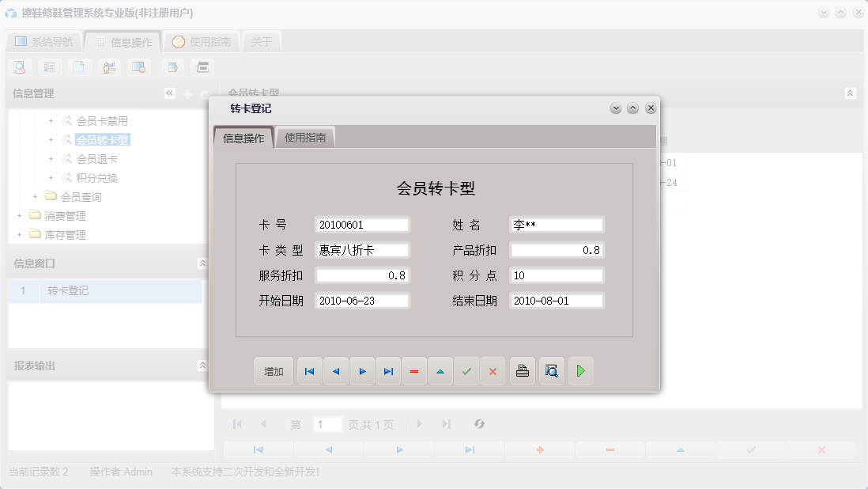
Task: Switch to the 使用指南 tab in the dialog
Action: point(305,136)
